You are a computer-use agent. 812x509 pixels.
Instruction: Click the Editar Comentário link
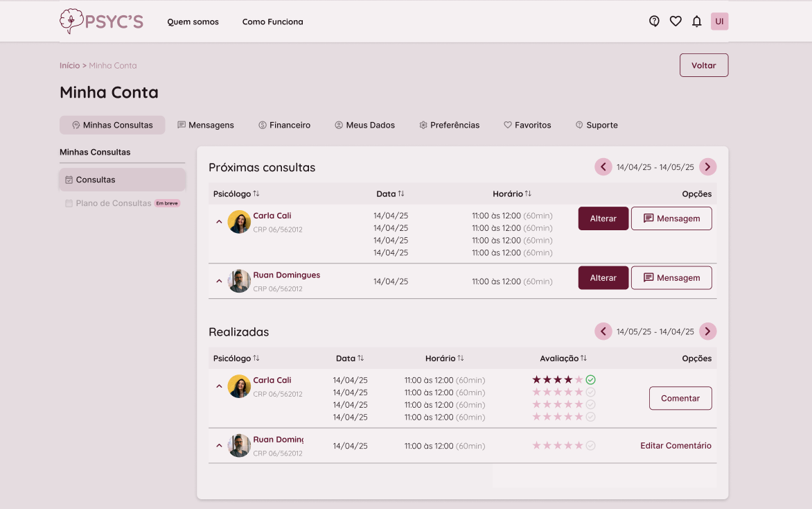click(x=676, y=446)
